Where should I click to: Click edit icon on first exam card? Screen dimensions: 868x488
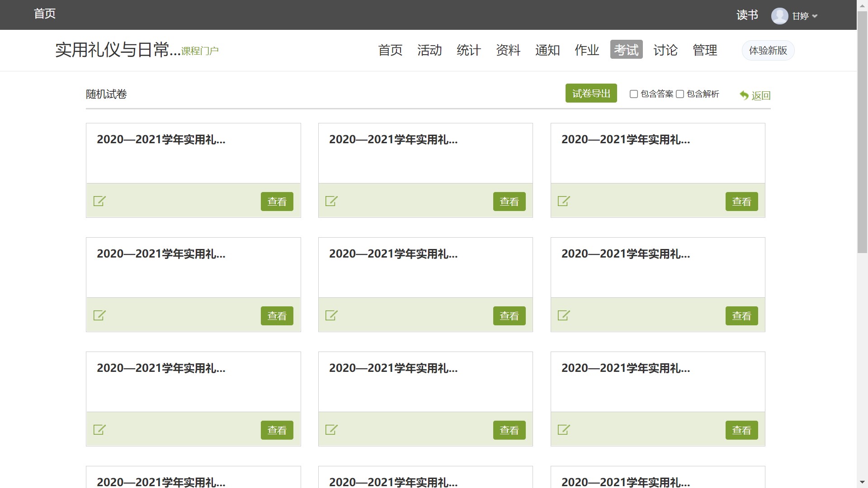pos(99,201)
